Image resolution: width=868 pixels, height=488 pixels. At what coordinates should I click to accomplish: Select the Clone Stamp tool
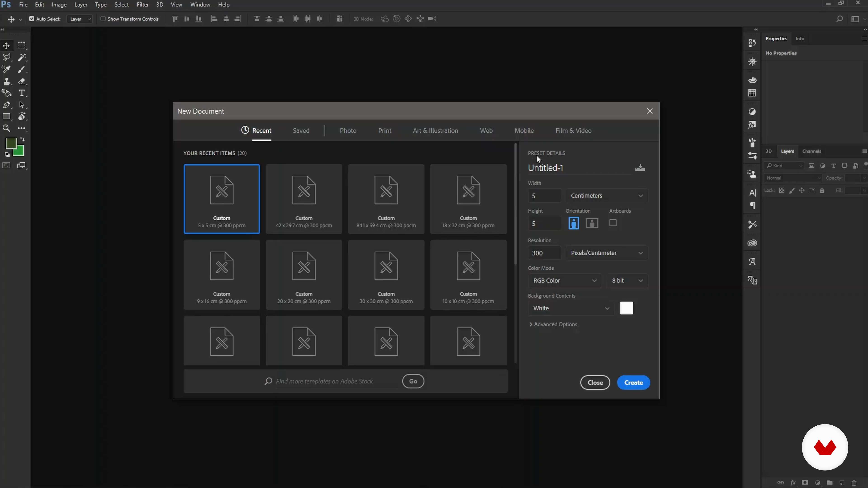click(6, 81)
